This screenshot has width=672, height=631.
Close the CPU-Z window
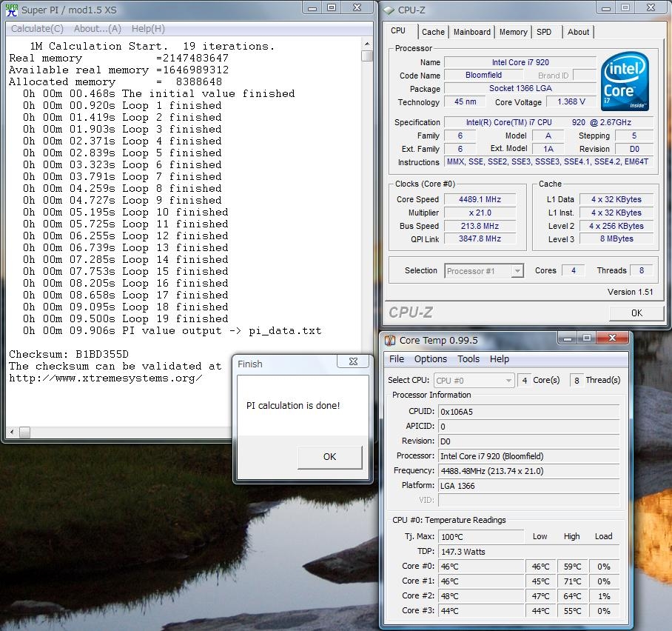click(650, 7)
